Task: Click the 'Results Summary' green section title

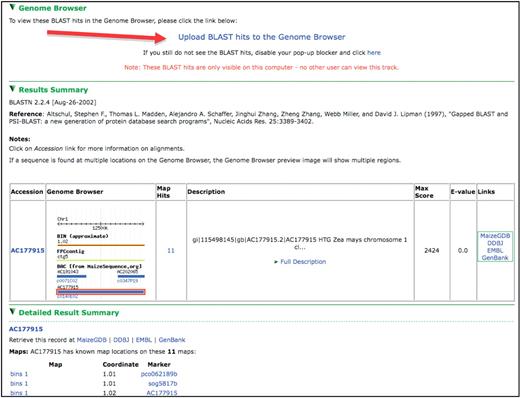Action: tap(53, 90)
